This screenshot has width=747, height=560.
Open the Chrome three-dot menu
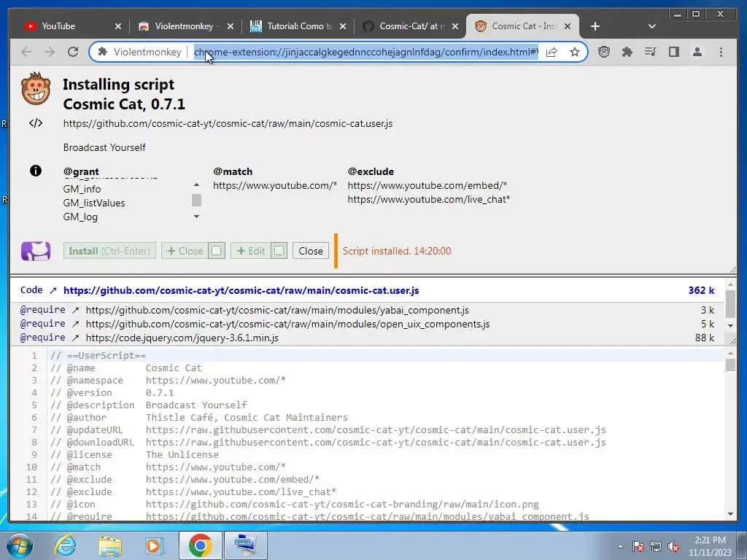tap(721, 52)
